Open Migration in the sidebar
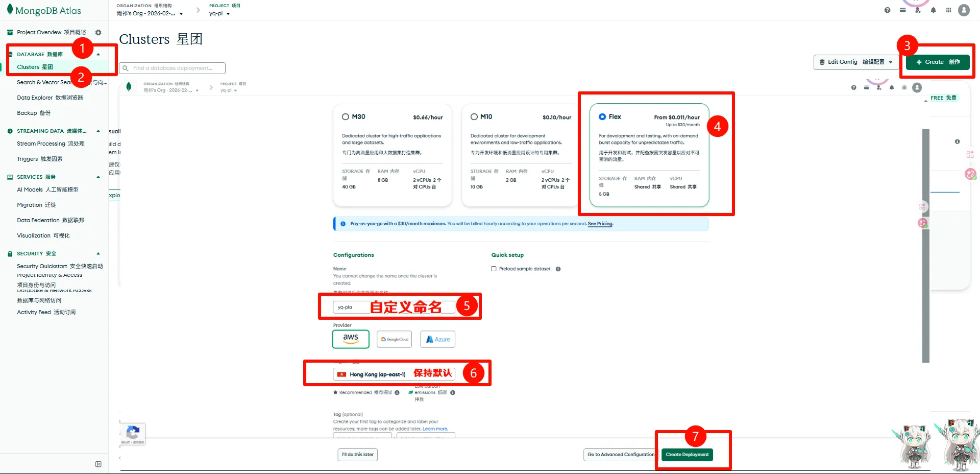The image size is (980, 474). [x=36, y=205]
